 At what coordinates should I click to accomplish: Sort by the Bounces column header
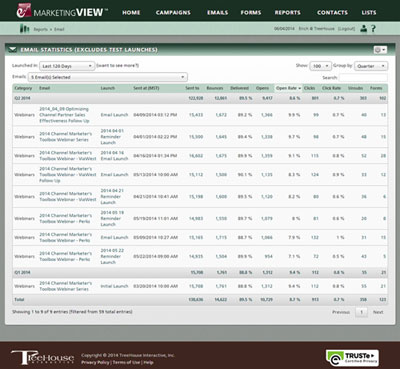pyautogui.click(x=215, y=88)
